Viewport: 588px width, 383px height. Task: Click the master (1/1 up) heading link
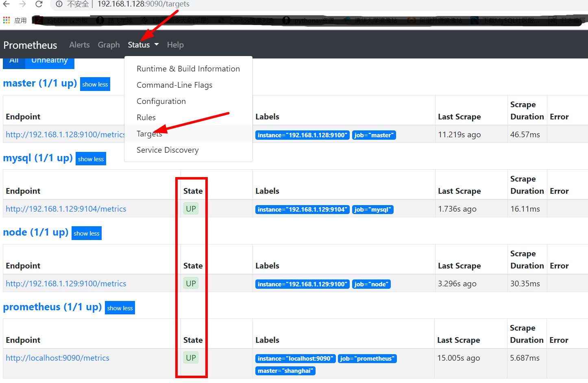tap(40, 83)
